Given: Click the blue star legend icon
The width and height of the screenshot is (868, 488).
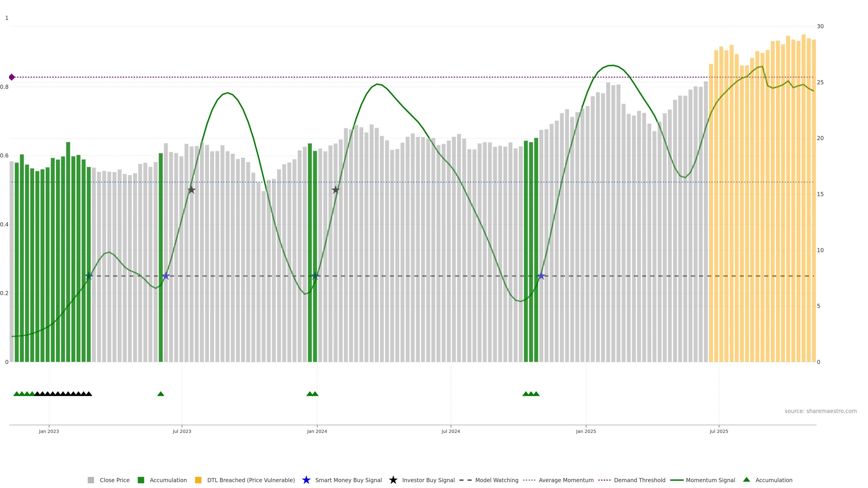Looking at the screenshot, I should click(x=306, y=480).
